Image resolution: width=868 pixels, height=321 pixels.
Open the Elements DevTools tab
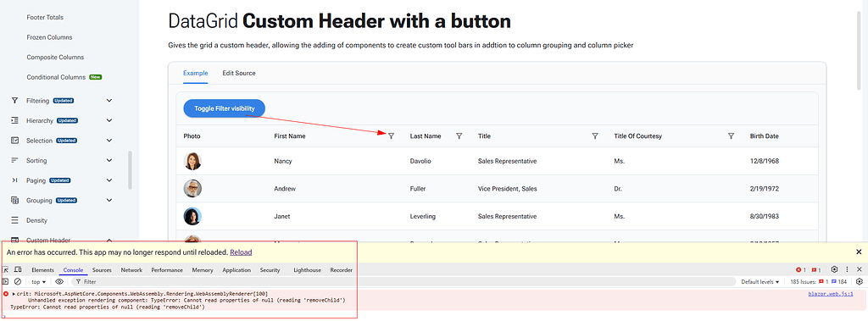click(x=42, y=270)
